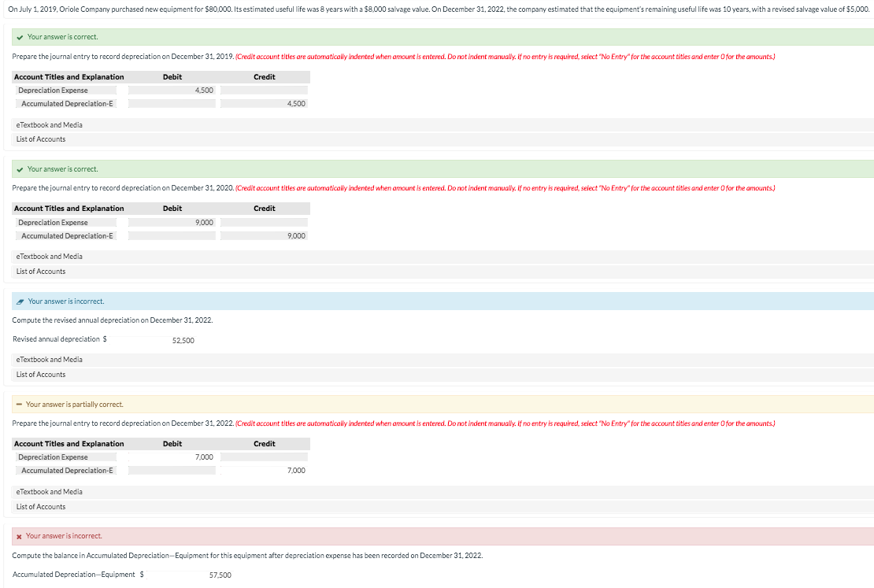Screen dimensions: 874x588
Task: Click 'Credit' header in 2020 entry table
Action: (x=265, y=209)
